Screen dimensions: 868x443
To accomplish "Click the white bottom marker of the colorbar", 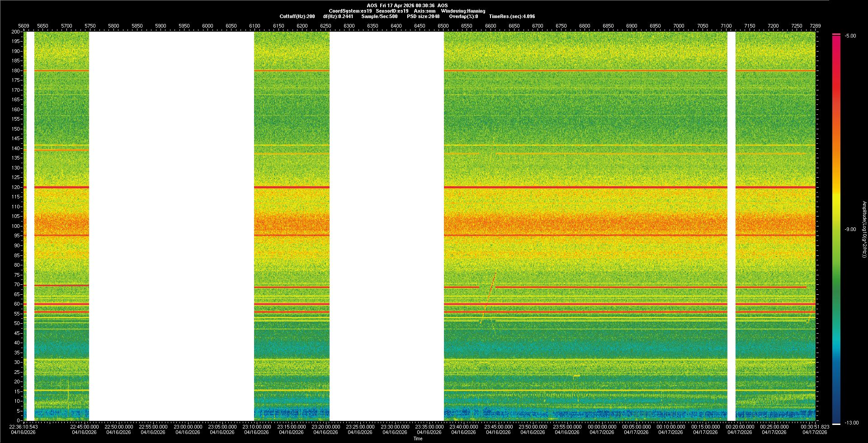I will (x=836, y=424).
